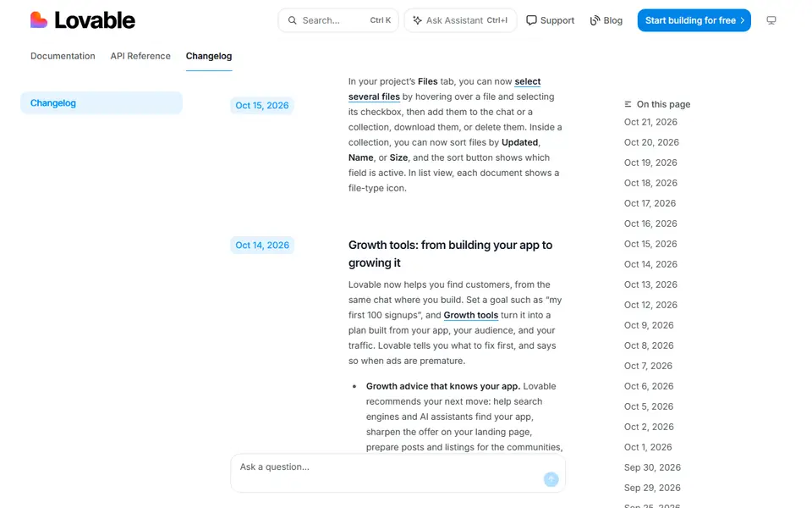Follow the Growth tools link
Screen dimensions: 812x508
(471, 315)
